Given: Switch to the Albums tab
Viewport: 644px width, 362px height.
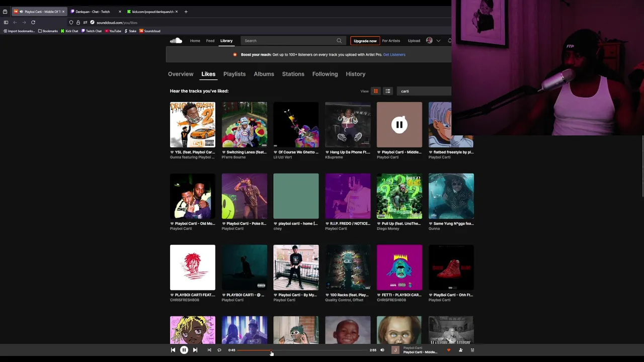Looking at the screenshot, I should click(x=264, y=74).
